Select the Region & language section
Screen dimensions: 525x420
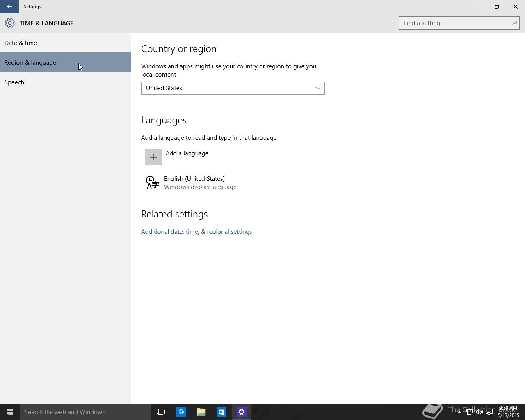click(x=66, y=62)
